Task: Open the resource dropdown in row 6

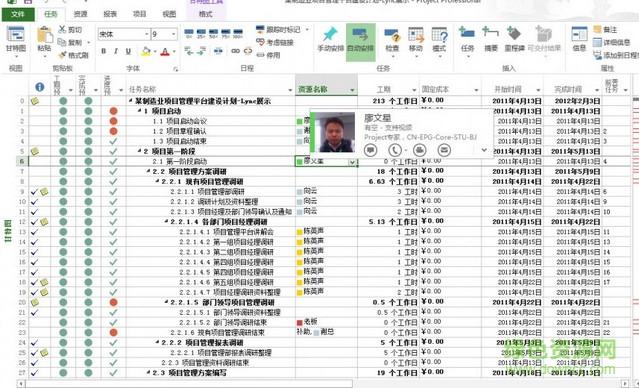Action: 352,162
